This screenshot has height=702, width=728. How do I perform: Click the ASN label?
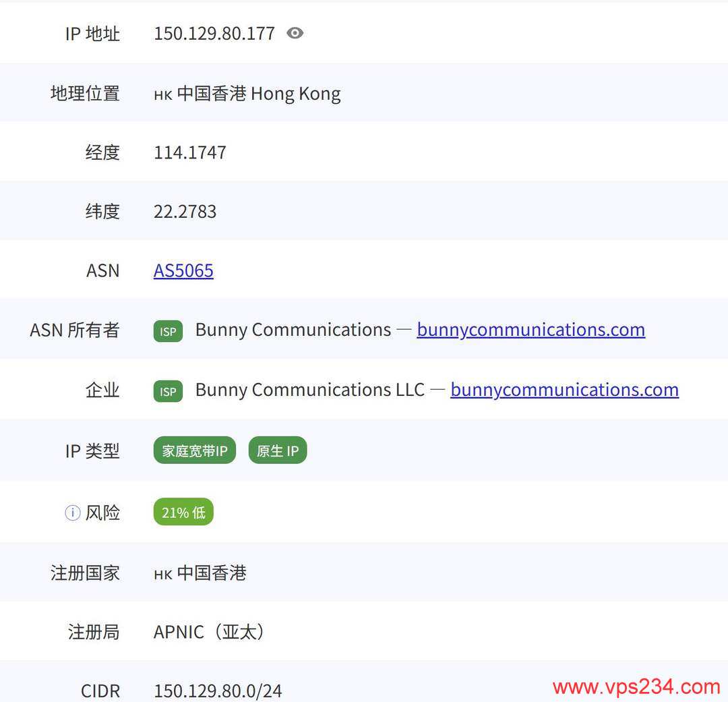pyautogui.click(x=103, y=270)
